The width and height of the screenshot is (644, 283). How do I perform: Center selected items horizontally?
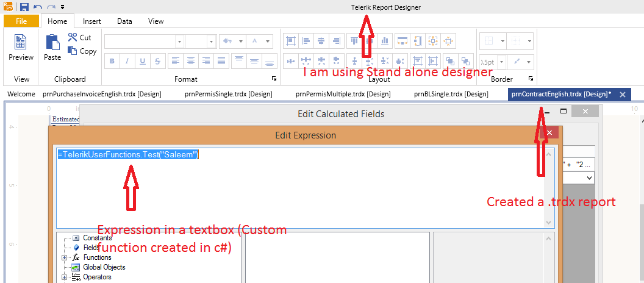click(418, 61)
